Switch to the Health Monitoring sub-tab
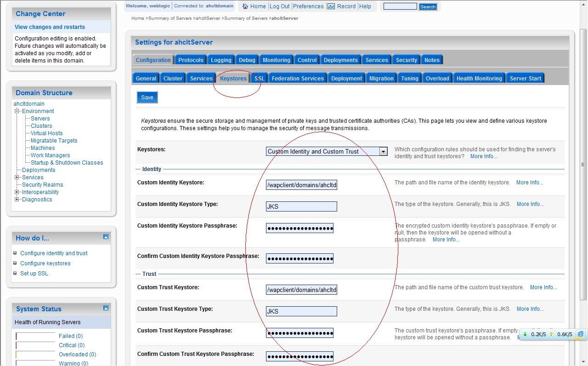 point(479,79)
